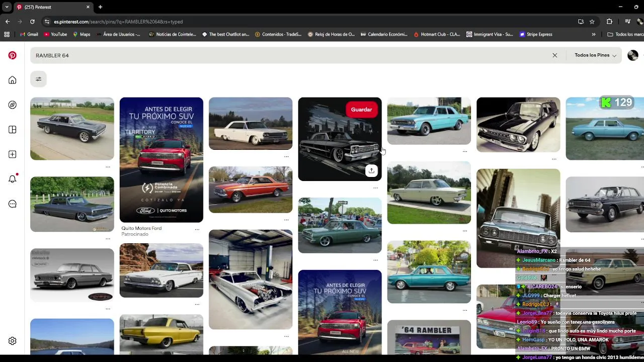Open notifications bell icon
This screenshot has height=362, width=644.
coord(12,178)
